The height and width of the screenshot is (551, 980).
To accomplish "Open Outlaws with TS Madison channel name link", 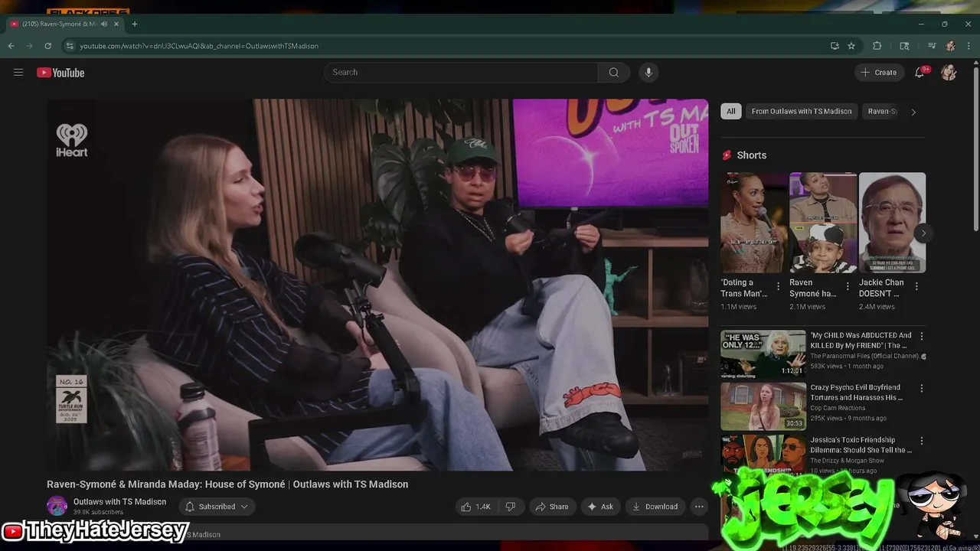I will coord(119,502).
